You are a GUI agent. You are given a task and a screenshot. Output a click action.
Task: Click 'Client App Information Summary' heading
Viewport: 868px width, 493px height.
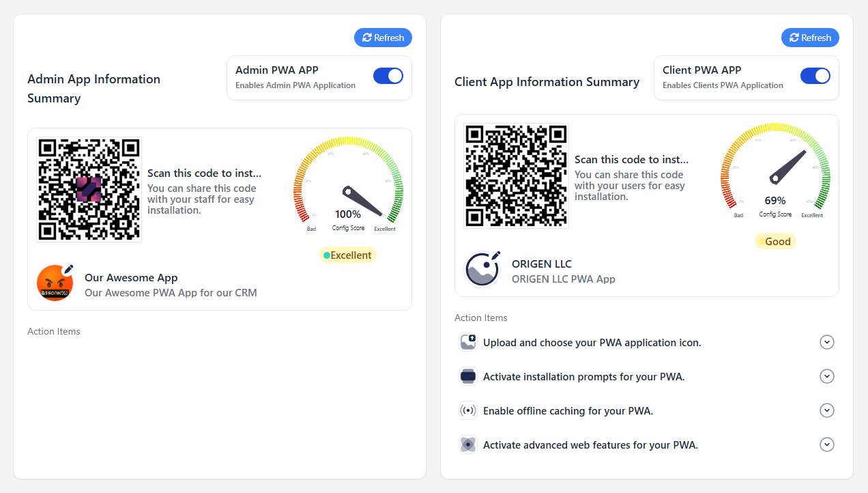pos(547,82)
